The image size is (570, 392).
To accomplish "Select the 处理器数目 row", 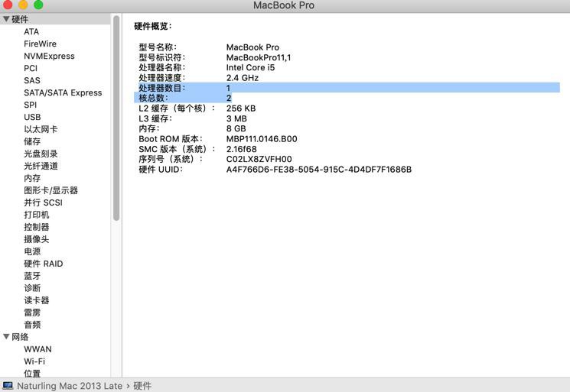I will click(347, 88).
